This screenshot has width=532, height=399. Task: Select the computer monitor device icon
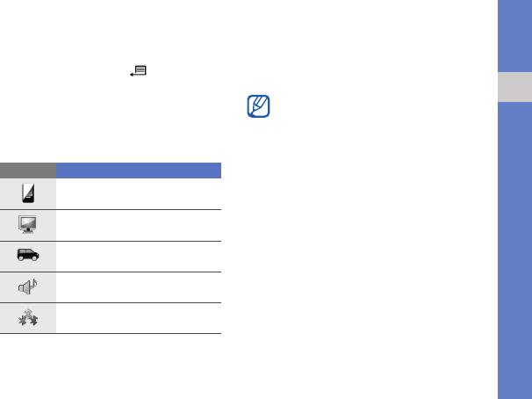tap(27, 224)
